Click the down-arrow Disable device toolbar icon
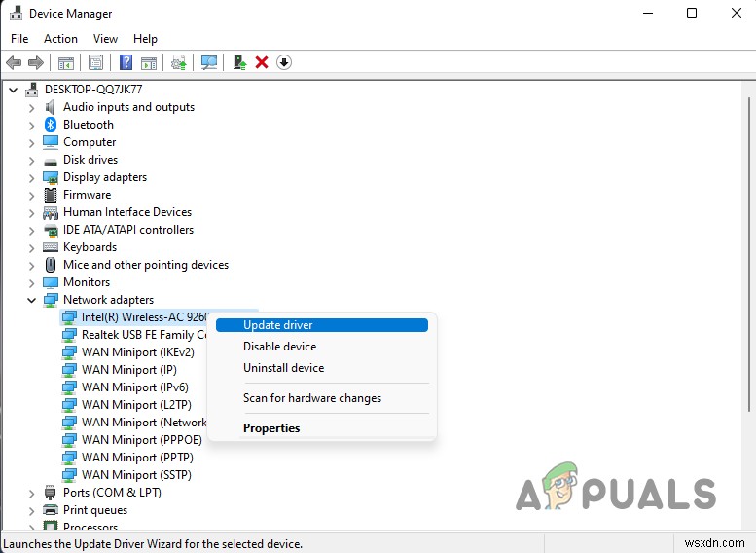Viewport: 756px width, 553px height. (284, 62)
